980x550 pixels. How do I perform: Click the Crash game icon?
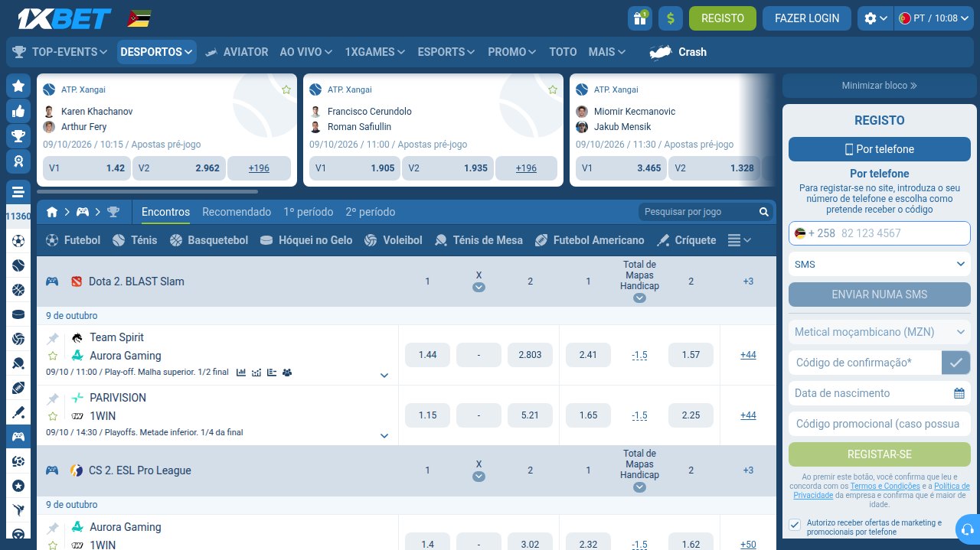pos(661,52)
